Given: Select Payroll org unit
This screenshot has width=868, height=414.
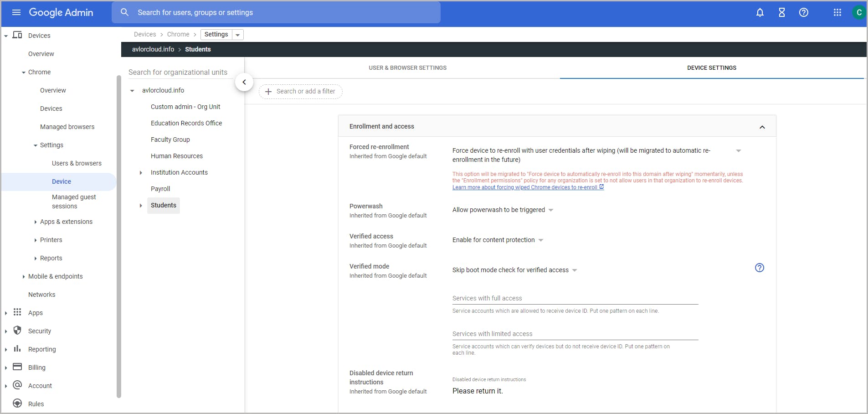Looking at the screenshot, I should (160, 189).
